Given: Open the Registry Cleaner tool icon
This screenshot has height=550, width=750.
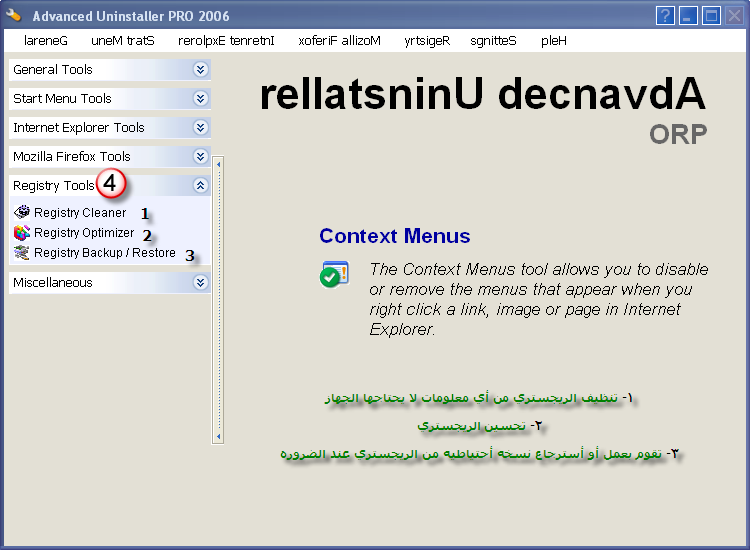Looking at the screenshot, I should click(22, 212).
